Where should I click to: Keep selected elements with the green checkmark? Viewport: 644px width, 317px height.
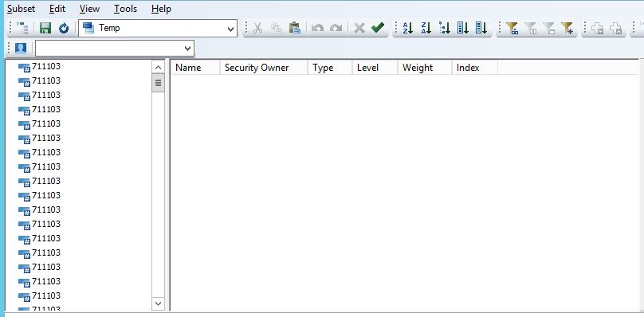click(x=378, y=28)
